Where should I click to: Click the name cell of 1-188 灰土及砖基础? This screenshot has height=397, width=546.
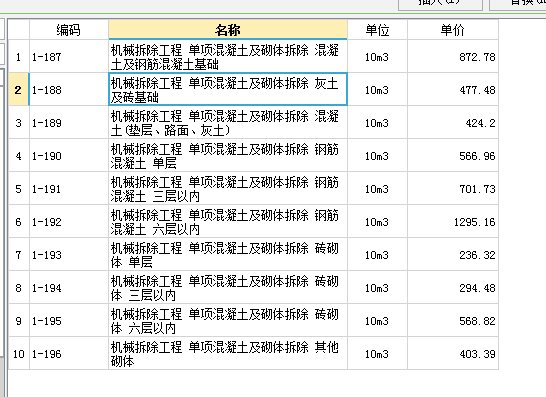coord(228,89)
